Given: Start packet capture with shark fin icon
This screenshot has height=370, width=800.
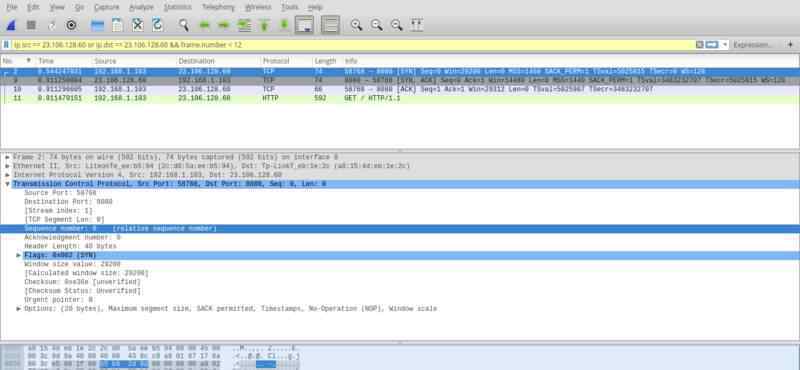Looking at the screenshot, I should 11,25.
